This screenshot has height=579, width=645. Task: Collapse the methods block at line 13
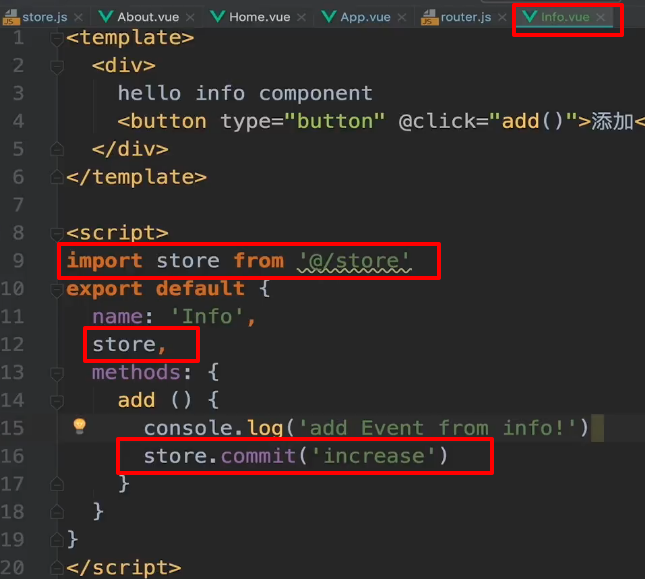click(57, 373)
